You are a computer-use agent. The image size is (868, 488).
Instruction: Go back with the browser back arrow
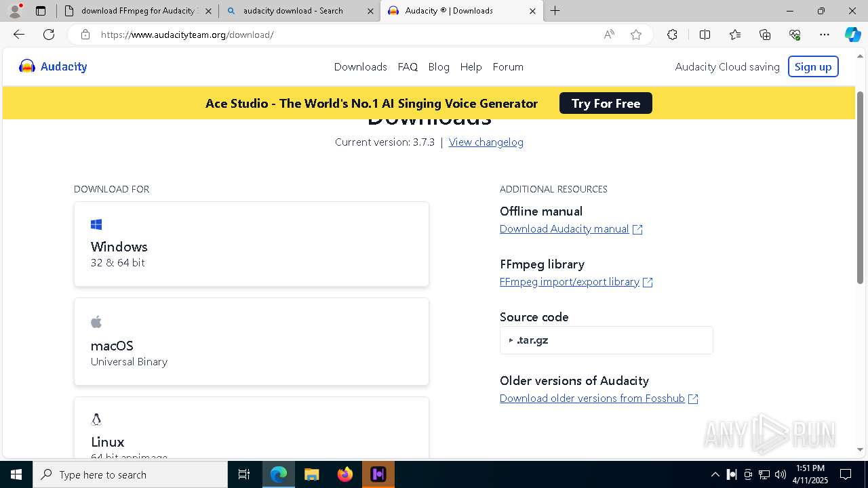(x=19, y=35)
